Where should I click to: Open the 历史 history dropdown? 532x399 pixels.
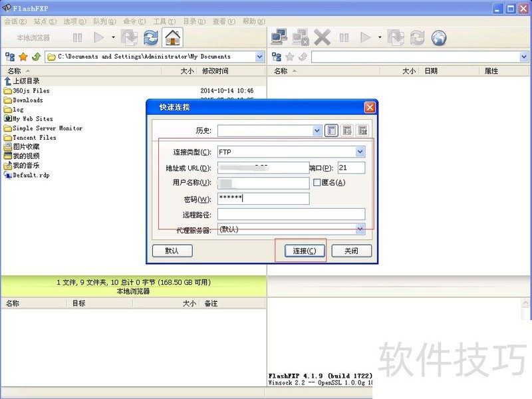pos(317,131)
